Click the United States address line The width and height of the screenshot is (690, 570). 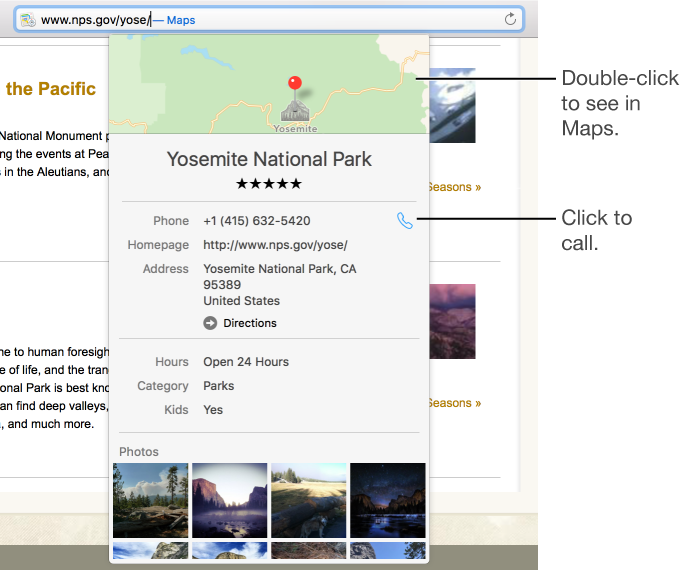241,301
